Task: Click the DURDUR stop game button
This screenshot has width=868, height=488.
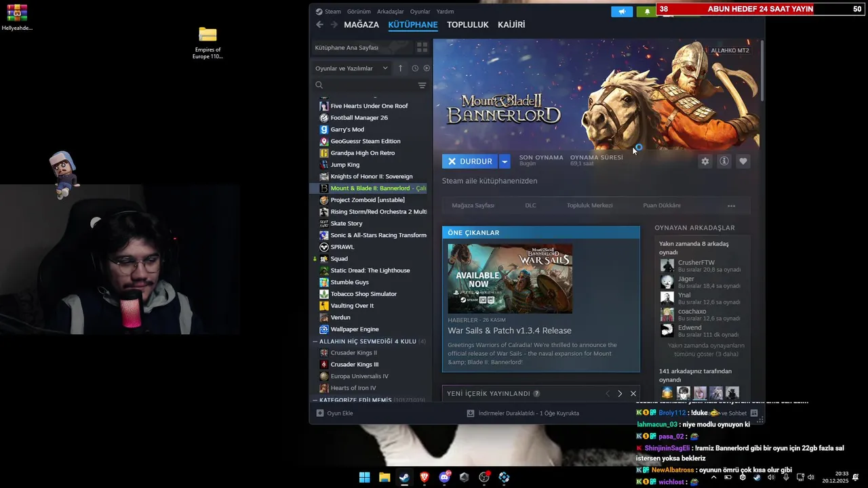Action: tap(471, 161)
